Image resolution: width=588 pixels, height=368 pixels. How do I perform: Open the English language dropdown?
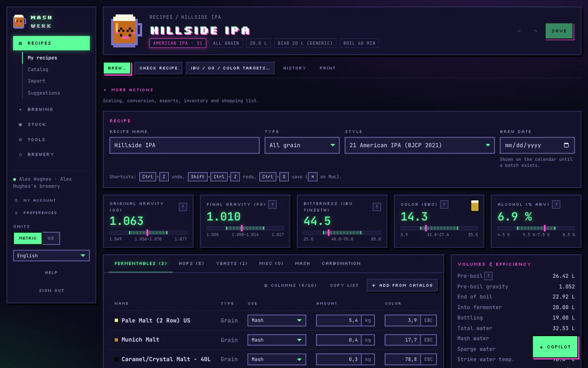click(x=51, y=255)
